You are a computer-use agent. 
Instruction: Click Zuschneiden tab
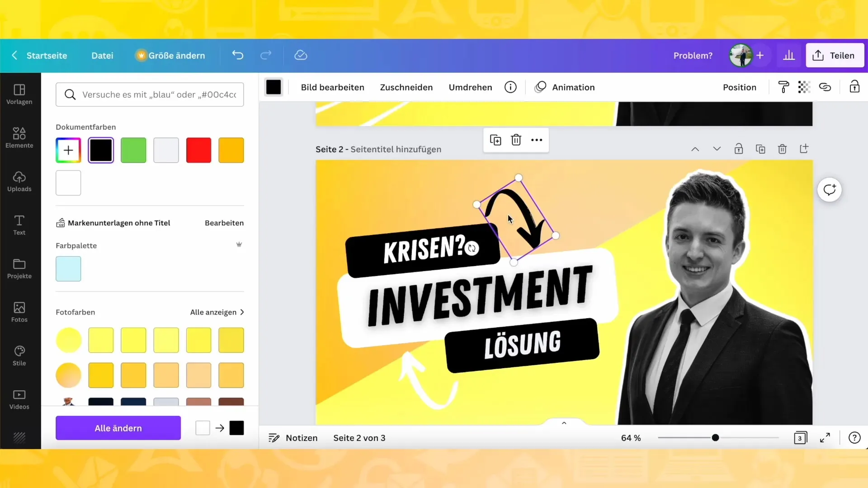(x=406, y=87)
